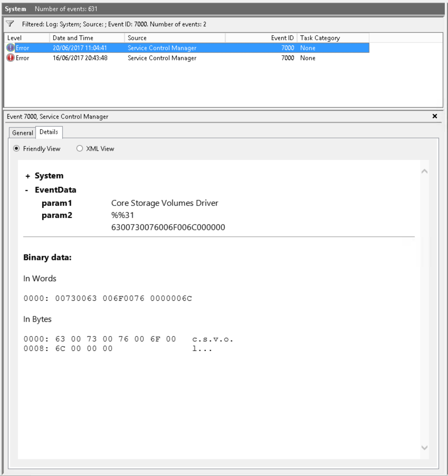Click the Event 7000, Service Control Manager title
The height and width of the screenshot is (476, 448).
point(57,117)
